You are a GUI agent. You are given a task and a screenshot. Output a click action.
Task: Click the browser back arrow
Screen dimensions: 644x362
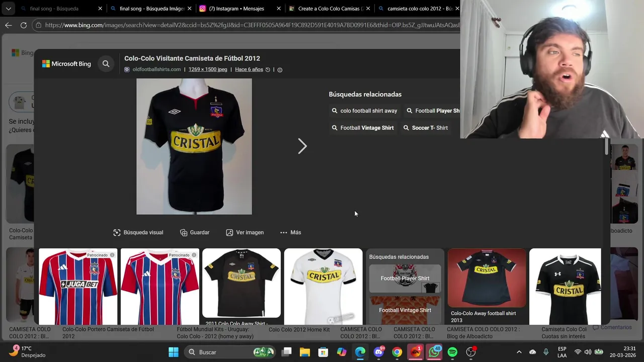click(9, 25)
